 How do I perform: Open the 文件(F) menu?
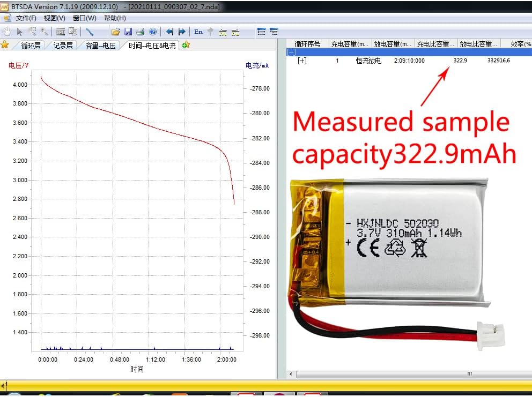click(26, 18)
